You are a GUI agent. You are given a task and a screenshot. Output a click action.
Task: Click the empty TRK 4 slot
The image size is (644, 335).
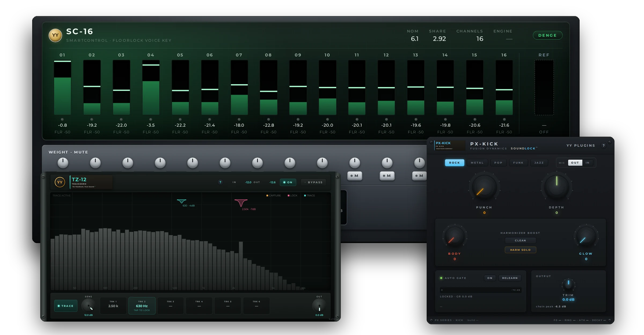(x=199, y=306)
